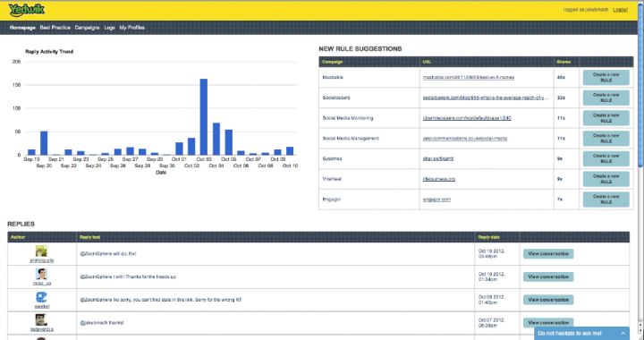The image size is (644, 340).
Task: Click avatar of 'will do, thx!' author
Action: (41, 251)
